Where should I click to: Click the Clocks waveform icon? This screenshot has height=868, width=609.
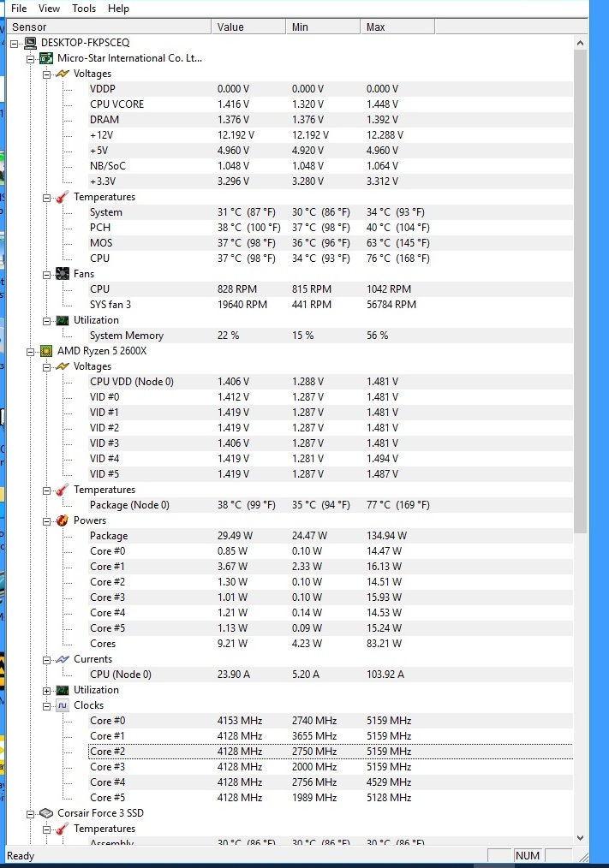(63, 705)
